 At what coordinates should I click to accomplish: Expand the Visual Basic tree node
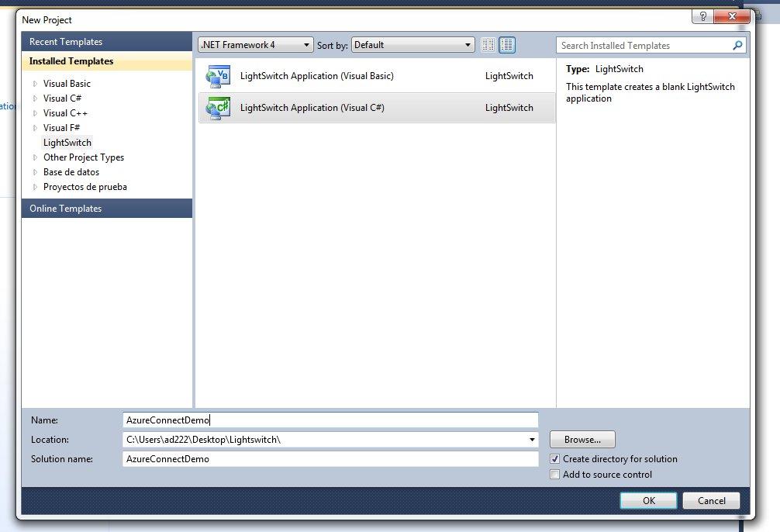tap(35, 84)
